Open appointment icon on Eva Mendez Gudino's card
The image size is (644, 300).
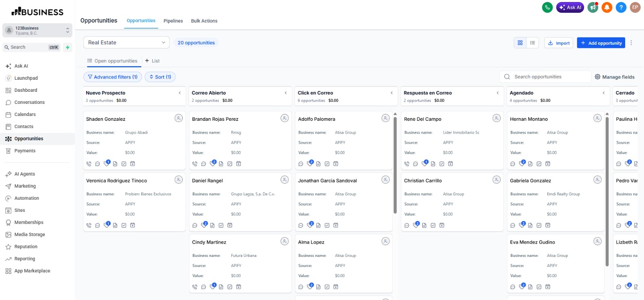tap(548, 287)
